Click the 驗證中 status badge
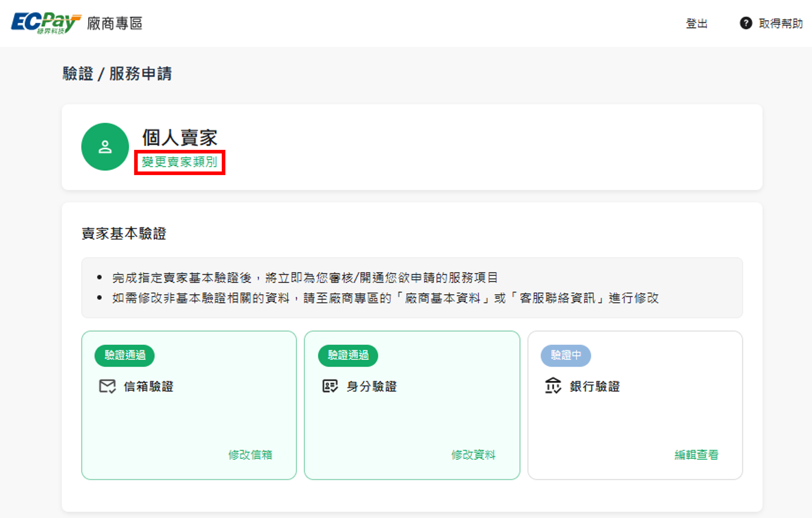 (x=566, y=355)
